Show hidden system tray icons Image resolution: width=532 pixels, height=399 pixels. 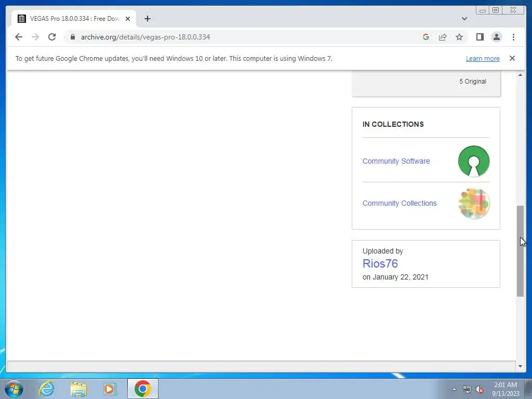[x=454, y=389]
